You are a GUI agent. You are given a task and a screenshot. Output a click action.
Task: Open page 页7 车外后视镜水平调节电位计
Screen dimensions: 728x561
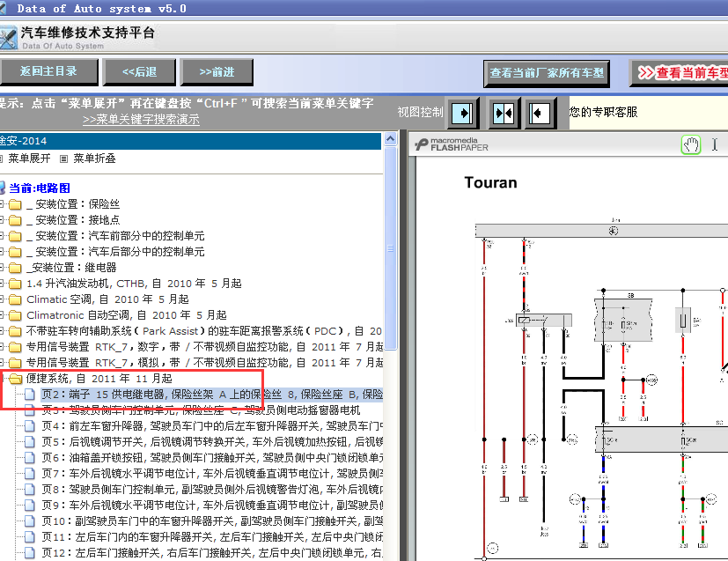(x=212, y=473)
